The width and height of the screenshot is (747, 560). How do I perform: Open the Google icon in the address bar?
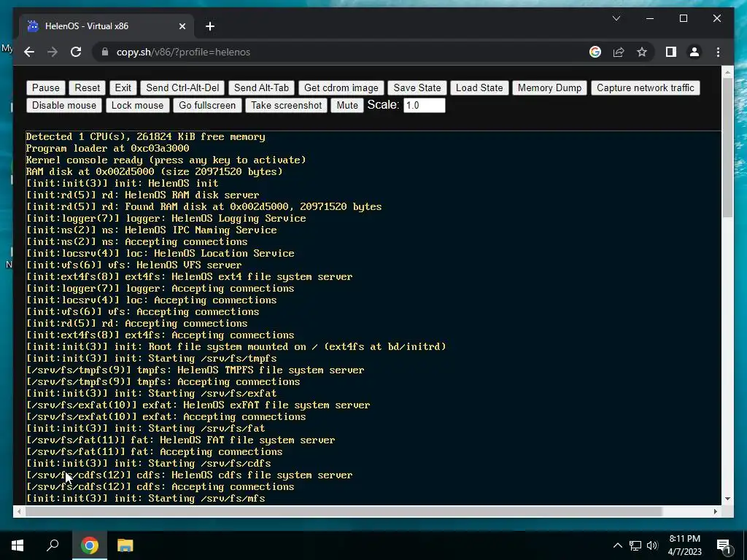[595, 52]
